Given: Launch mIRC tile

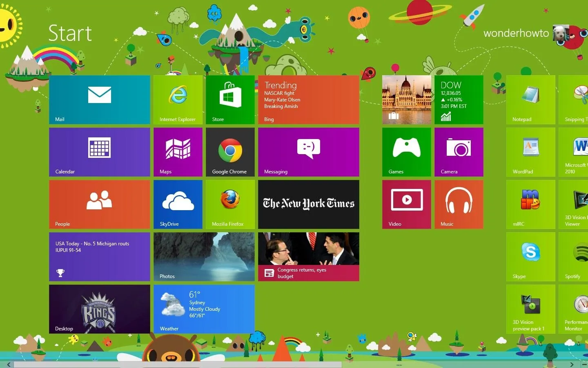Looking at the screenshot, I should pos(531,204).
